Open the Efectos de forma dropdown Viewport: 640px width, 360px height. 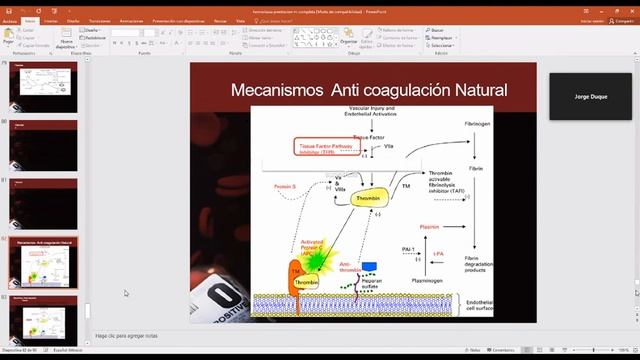(x=396, y=45)
